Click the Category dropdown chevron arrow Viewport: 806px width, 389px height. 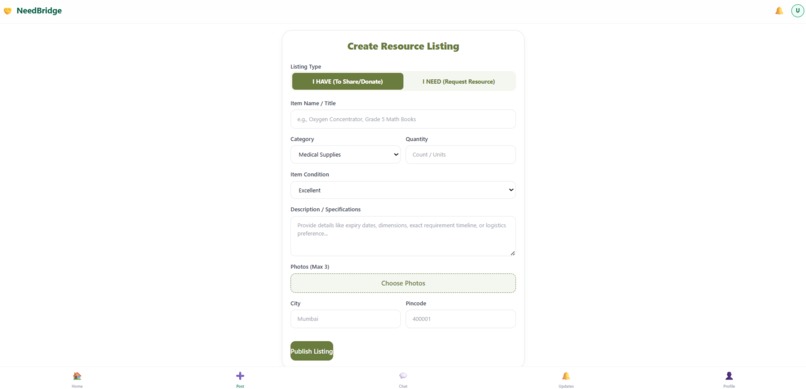[395, 155]
